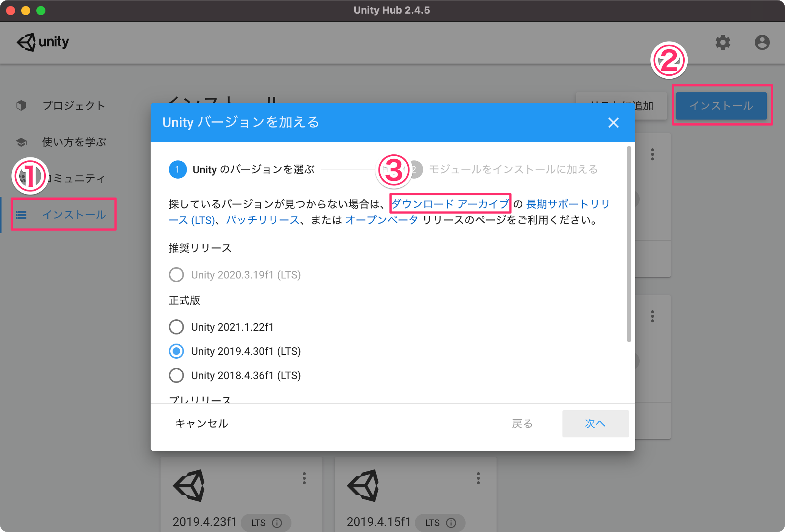This screenshot has height=532, width=785.
Task: Select Unity 2020.3.19f1 (LTS) radio button
Action: [x=176, y=275]
